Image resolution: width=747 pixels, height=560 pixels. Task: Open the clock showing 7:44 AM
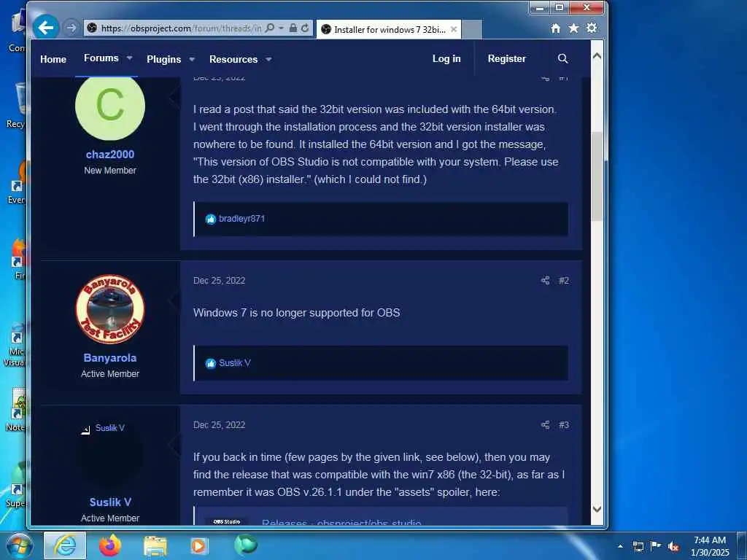pos(710,546)
